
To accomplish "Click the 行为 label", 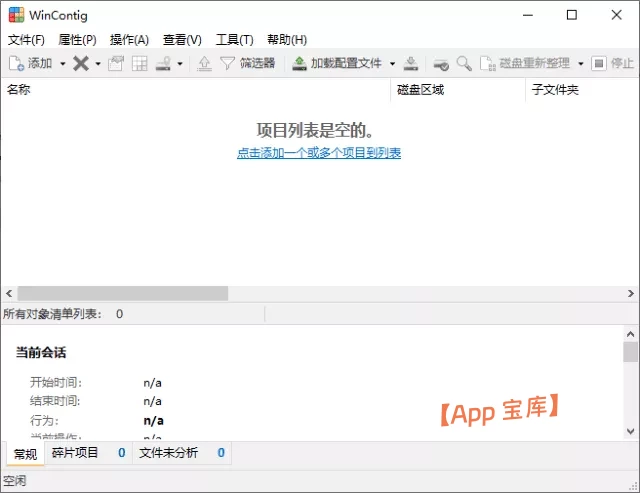I will [44, 420].
